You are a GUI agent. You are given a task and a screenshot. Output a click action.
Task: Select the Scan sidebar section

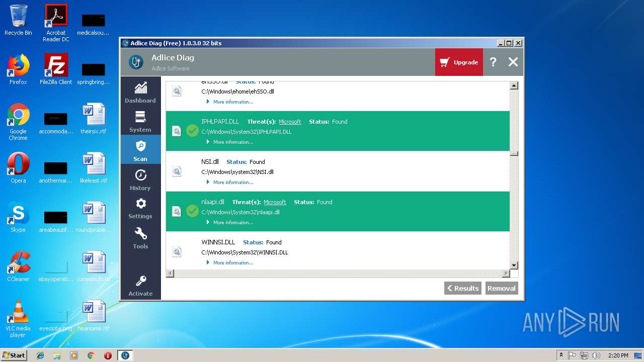coord(140,150)
